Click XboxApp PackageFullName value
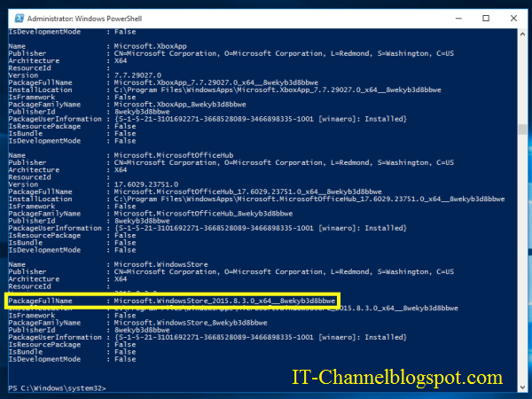The height and width of the screenshot is (399, 532). [216, 82]
